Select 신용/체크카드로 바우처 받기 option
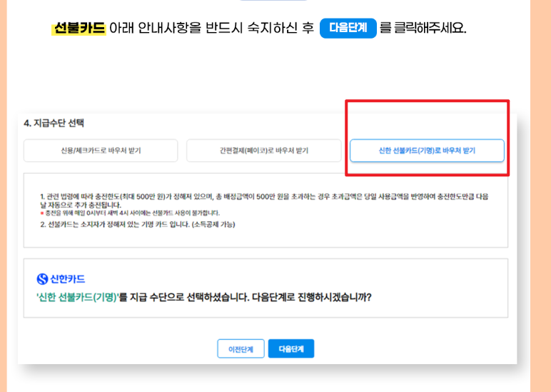The width and height of the screenshot is (551, 392). (x=101, y=151)
